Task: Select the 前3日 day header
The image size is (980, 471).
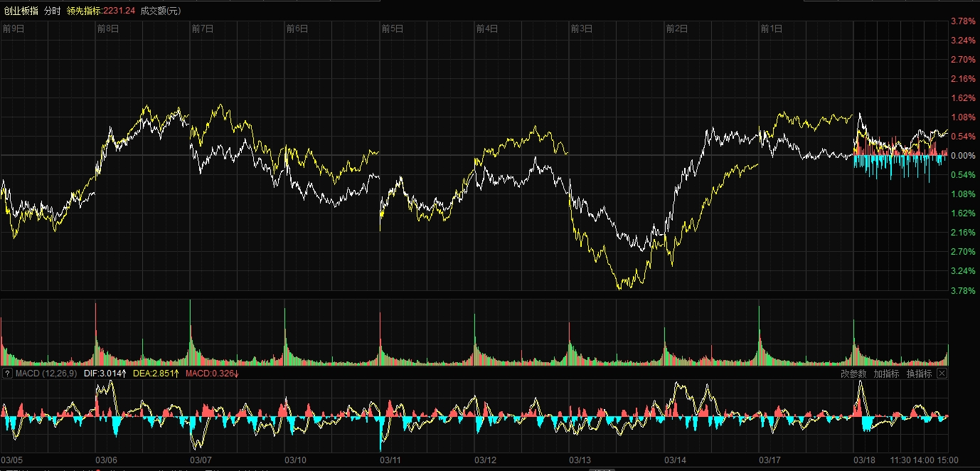Action: point(582,29)
